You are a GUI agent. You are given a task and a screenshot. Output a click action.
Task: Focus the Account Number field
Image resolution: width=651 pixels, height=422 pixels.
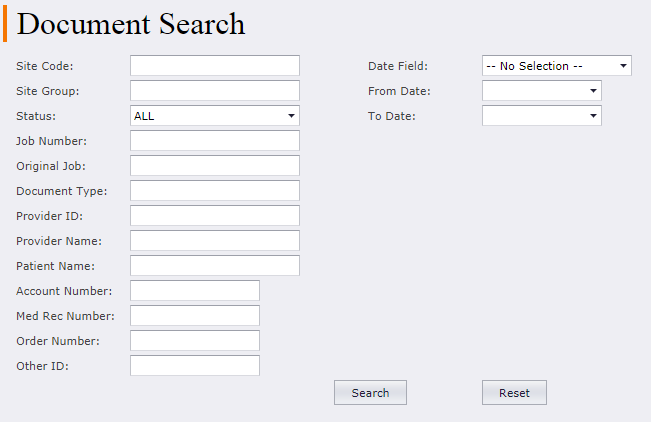click(x=195, y=290)
